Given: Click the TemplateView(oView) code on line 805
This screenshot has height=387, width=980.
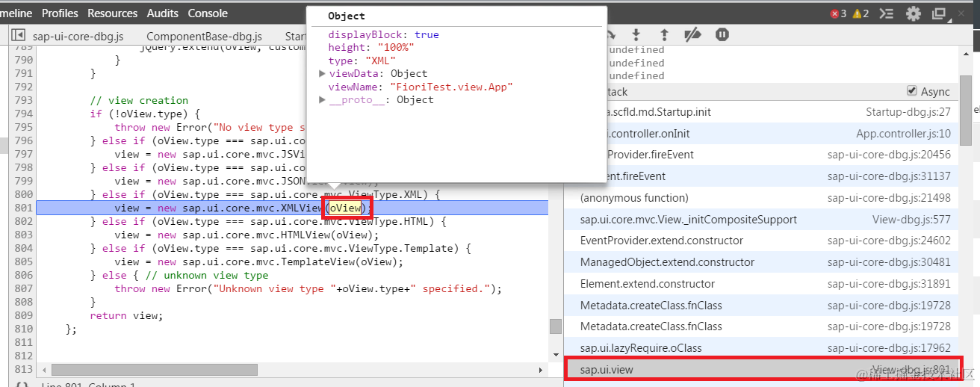Looking at the screenshot, I should pyautogui.click(x=342, y=261).
